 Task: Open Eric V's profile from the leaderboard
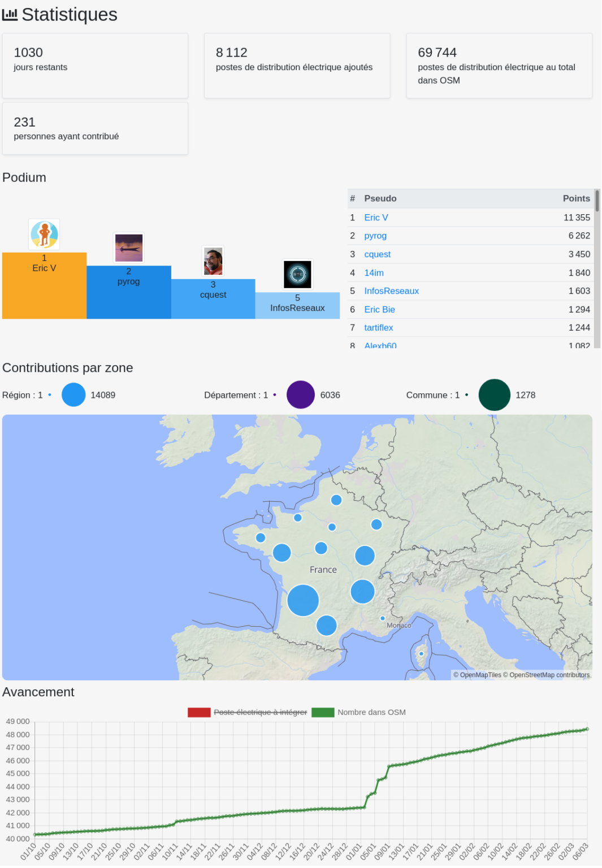pyautogui.click(x=375, y=217)
